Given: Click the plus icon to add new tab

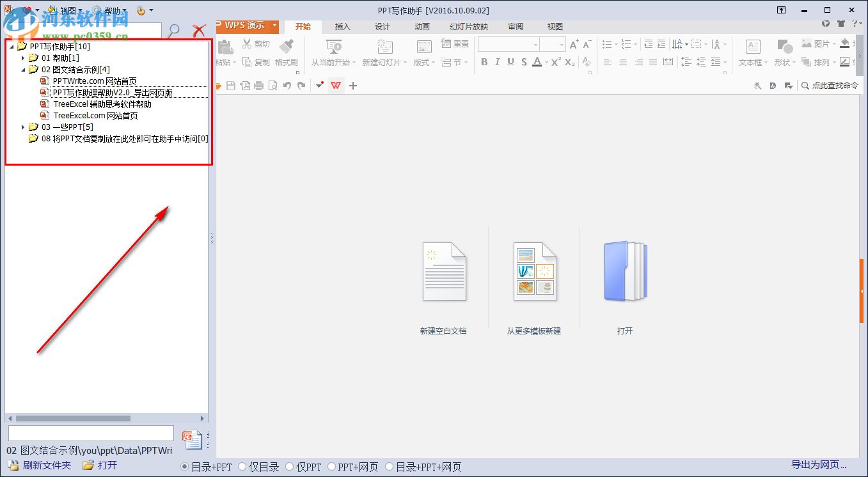Looking at the screenshot, I should point(353,86).
